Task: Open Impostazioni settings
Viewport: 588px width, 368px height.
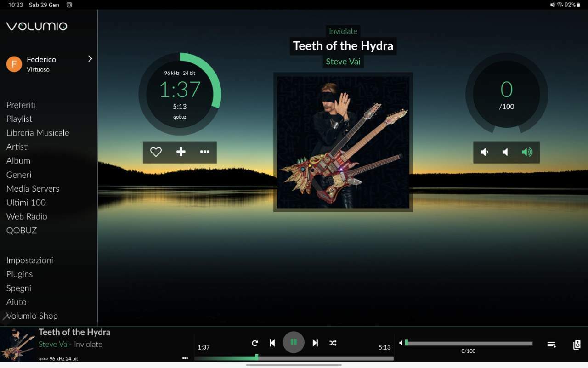Action: pyautogui.click(x=30, y=260)
